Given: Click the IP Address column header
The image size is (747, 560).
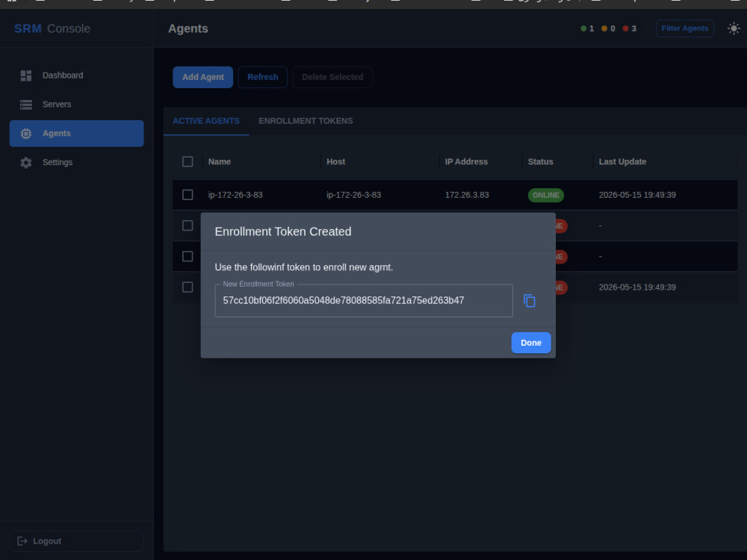Looking at the screenshot, I should point(466,162).
